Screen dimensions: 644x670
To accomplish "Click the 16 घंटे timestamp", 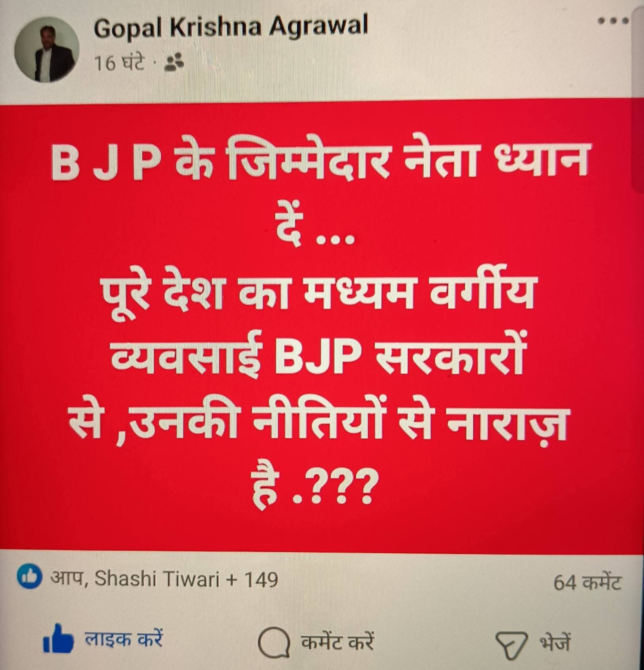I will click(120, 62).
